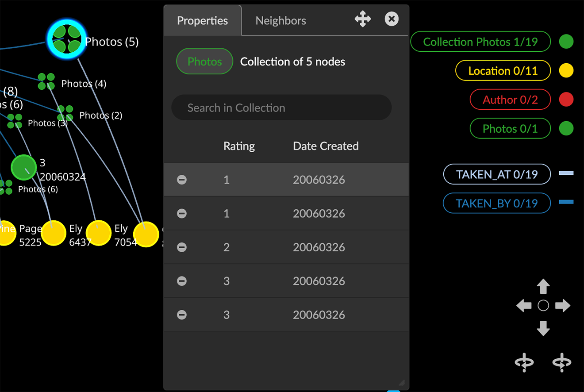Rotate graph clockwise with right rotate icon
The width and height of the screenshot is (584, 392).
[562, 362]
